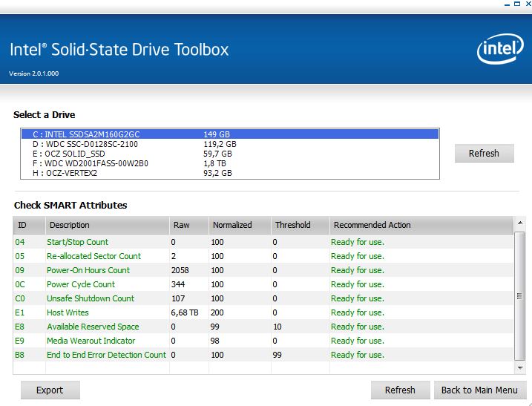Select drive D: WDC SSC-D0128SC-2100
Viewport: 532px width, 406px height.
[x=230, y=144]
